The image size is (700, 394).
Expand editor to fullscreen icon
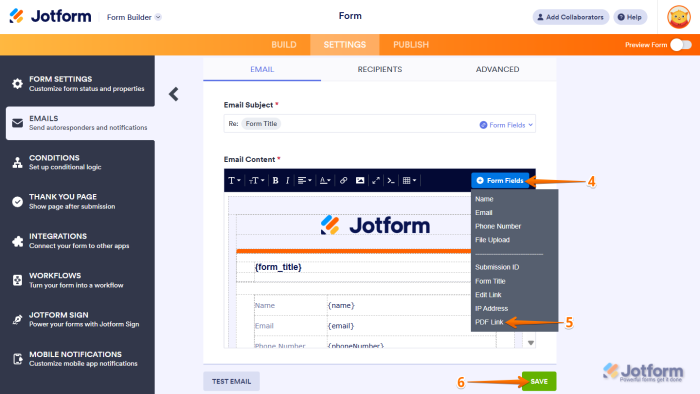coord(376,181)
